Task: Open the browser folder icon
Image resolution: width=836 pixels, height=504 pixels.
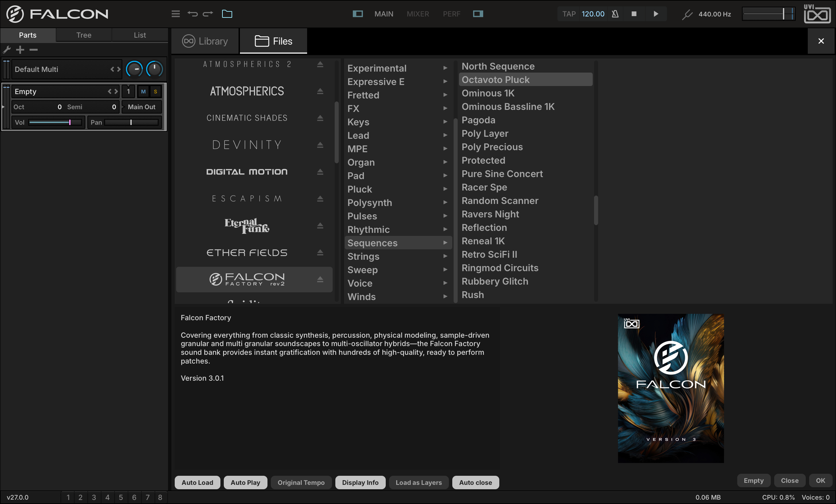Action: pyautogui.click(x=227, y=14)
